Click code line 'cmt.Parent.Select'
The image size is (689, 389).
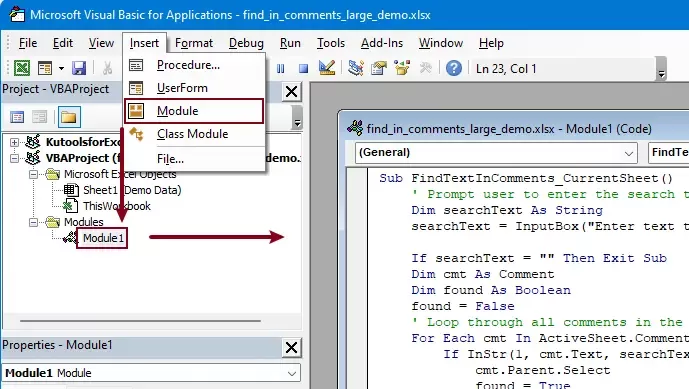pos(543,370)
